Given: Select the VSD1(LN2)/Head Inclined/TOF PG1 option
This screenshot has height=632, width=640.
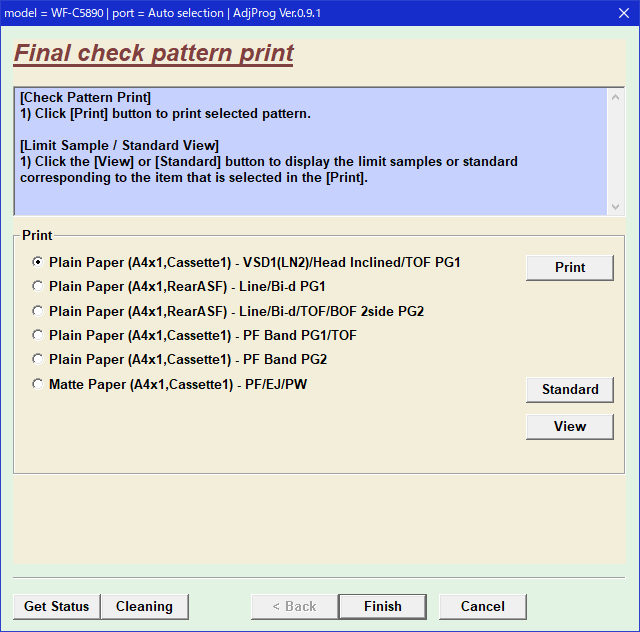Looking at the screenshot, I should [38, 263].
